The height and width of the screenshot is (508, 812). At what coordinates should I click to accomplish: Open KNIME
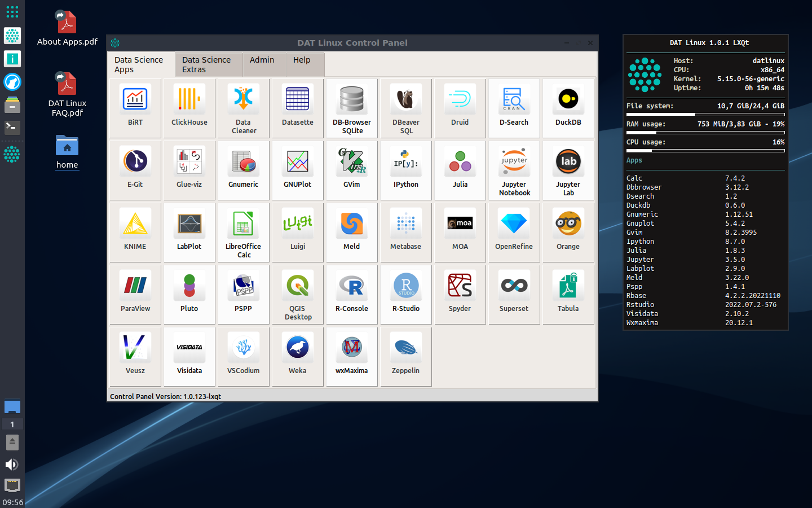tap(135, 233)
